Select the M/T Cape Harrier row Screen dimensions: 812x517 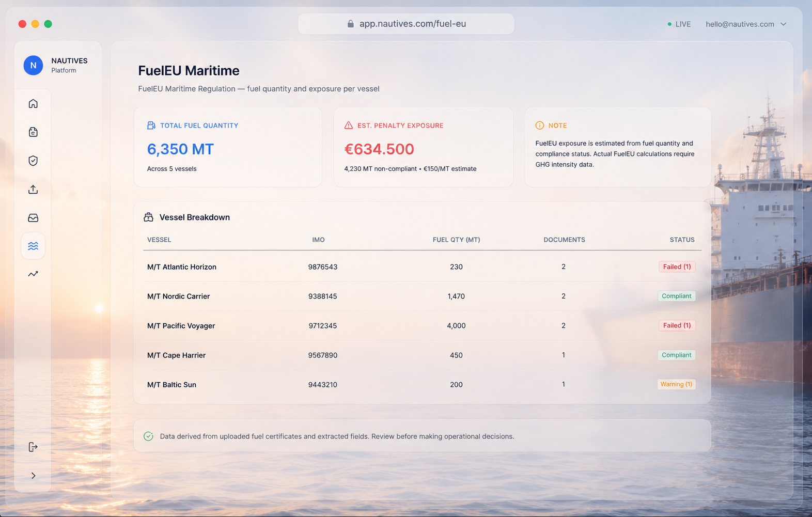[x=422, y=355]
